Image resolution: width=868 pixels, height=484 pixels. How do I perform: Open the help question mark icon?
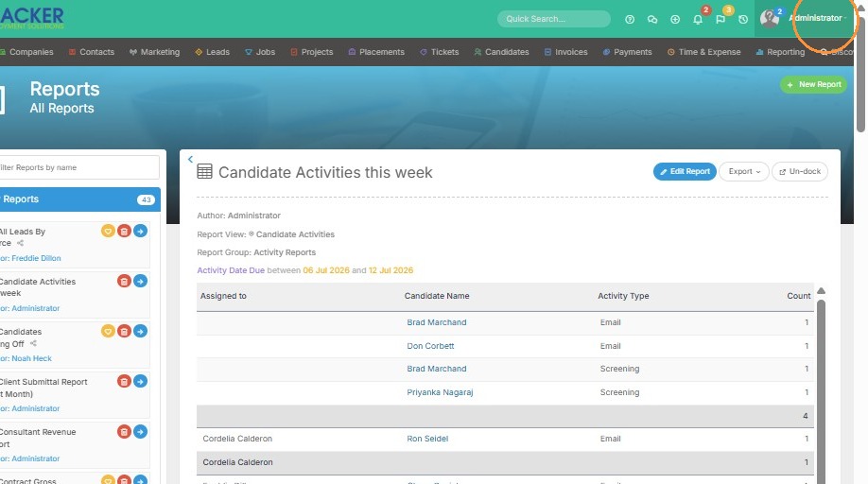[630, 19]
